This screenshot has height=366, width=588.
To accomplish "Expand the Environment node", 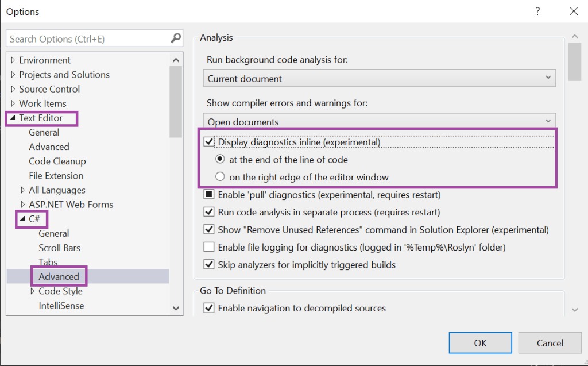I will 13,60.
